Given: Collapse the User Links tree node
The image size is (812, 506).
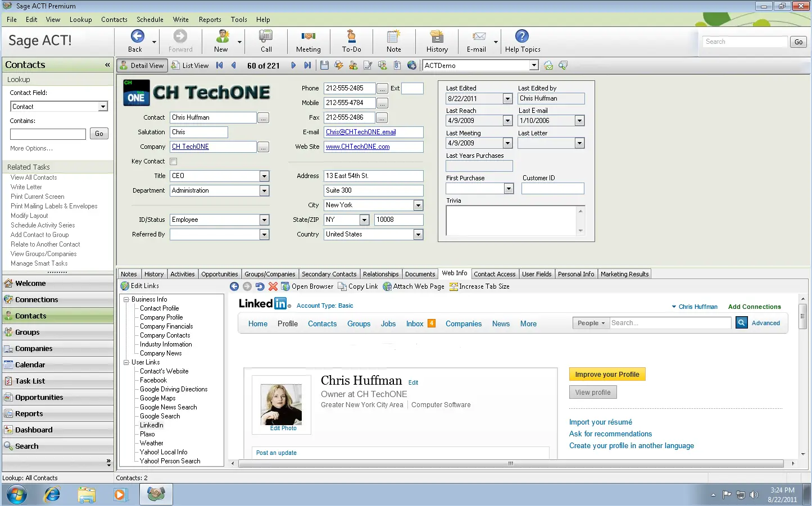Looking at the screenshot, I should (126, 362).
